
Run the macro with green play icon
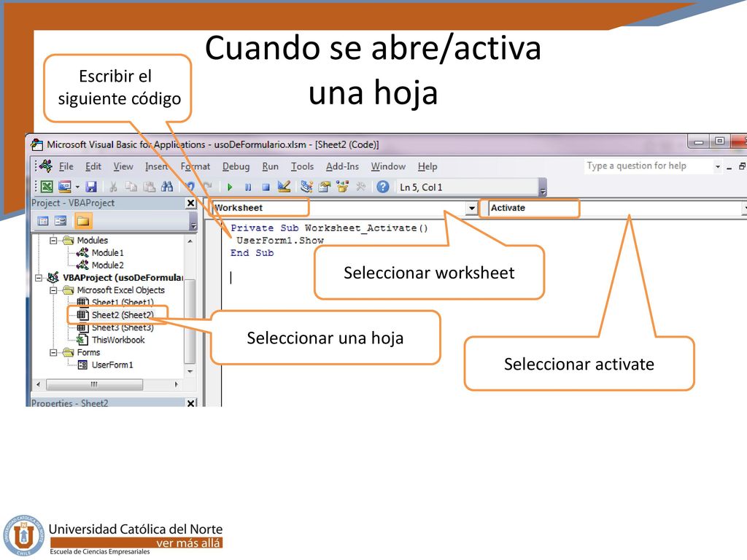[230, 187]
